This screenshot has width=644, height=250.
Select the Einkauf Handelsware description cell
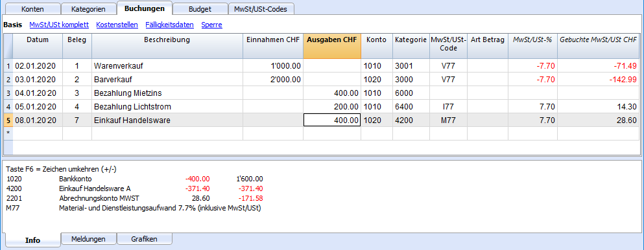click(x=167, y=120)
